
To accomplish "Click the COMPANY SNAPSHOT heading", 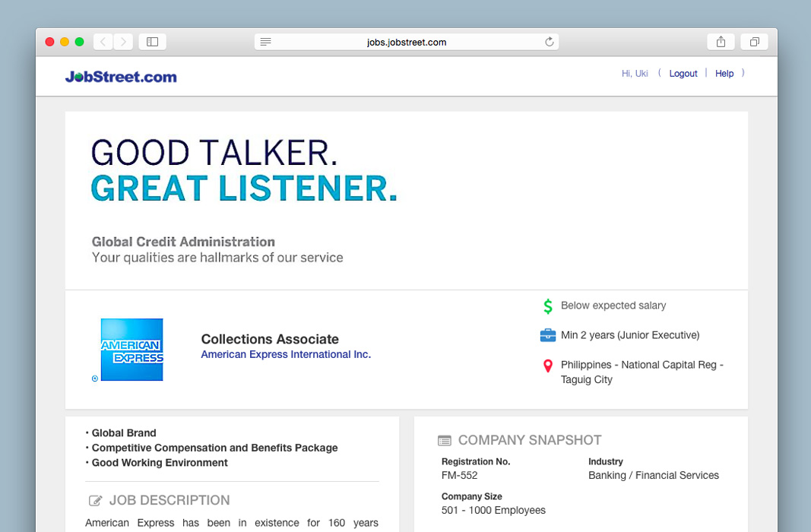I will (x=530, y=440).
